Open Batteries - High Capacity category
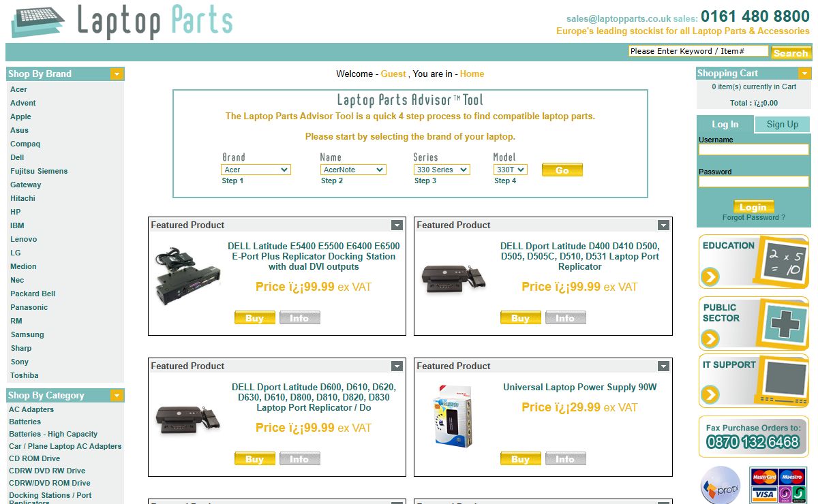Viewport: 818px width, 504px height. [x=53, y=434]
